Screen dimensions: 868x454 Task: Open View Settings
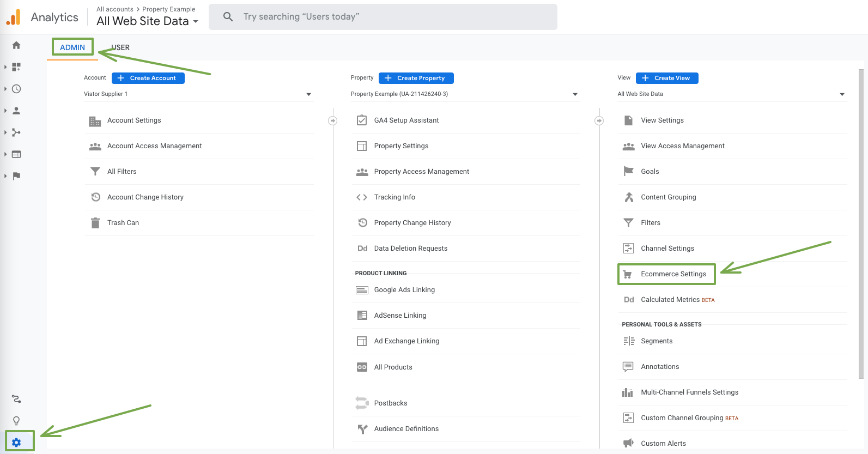point(662,120)
